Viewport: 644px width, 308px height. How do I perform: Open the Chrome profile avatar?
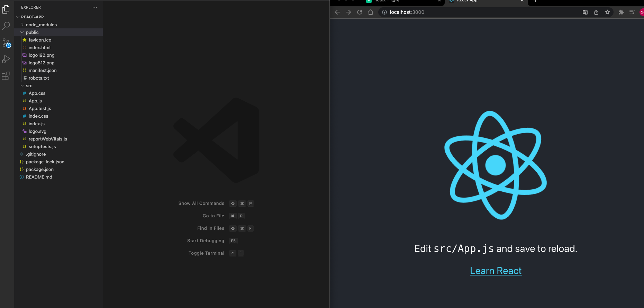[642, 12]
